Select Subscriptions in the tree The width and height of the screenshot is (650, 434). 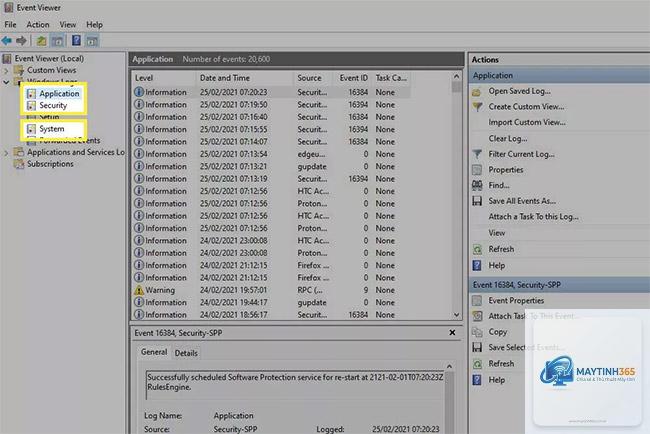coord(50,164)
